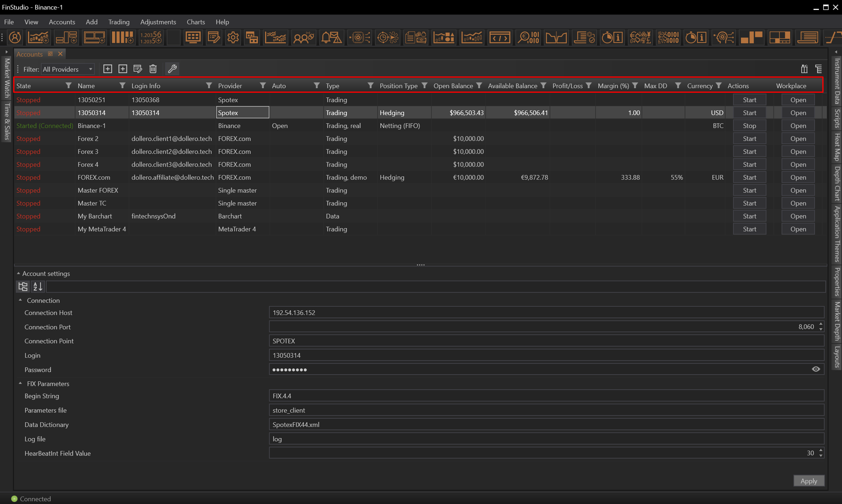Click the user account icon in main toolbar

click(x=15, y=37)
